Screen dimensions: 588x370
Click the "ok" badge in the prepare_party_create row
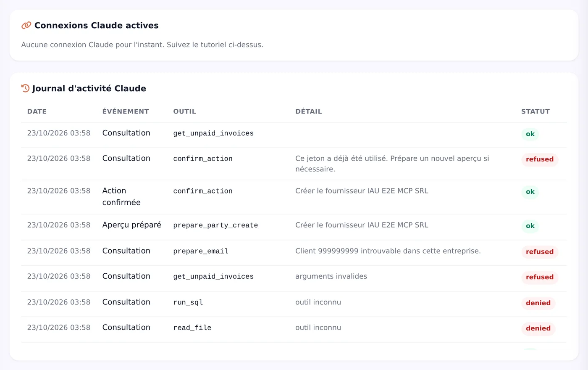click(530, 226)
